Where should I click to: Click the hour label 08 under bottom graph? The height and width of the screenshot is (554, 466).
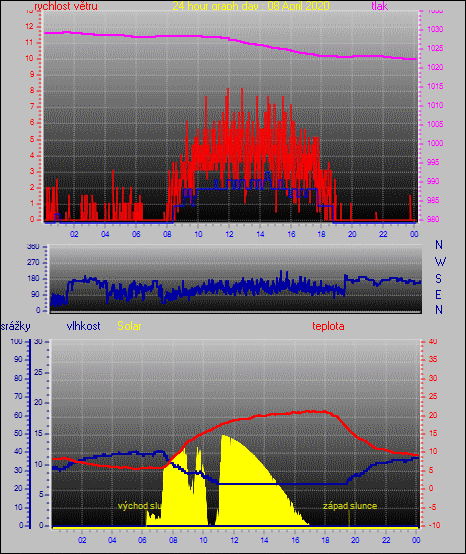[x=173, y=540]
